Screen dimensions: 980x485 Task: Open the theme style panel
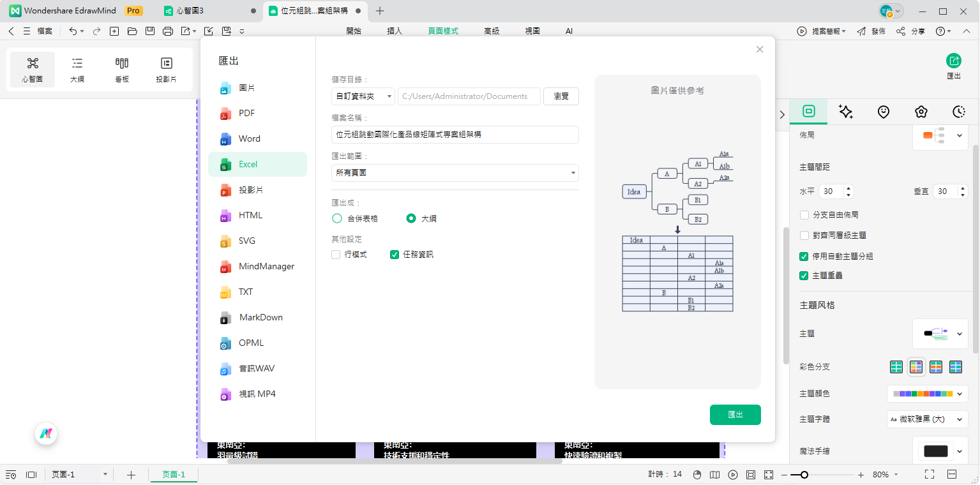point(921,112)
